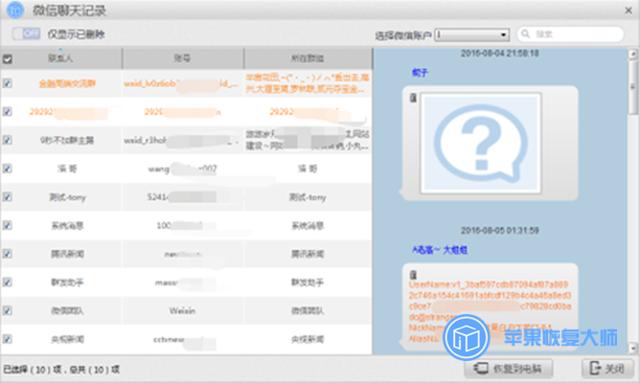This screenshot has height=383, width=640.
Task: Uncheck the Weixin team row checkbox
Action: pos(7,310)
